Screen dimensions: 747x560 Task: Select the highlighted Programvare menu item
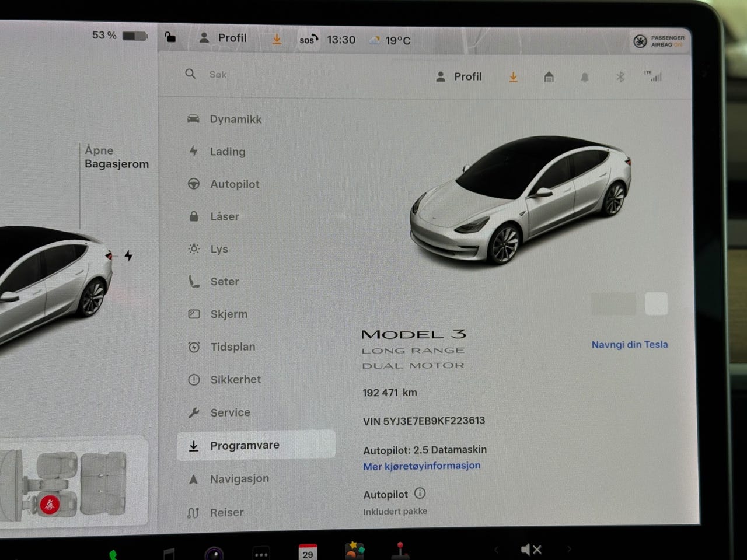[x=256, y=446]
